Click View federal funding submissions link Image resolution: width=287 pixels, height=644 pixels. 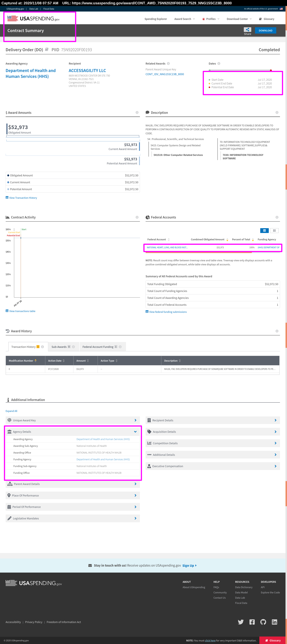pyautogui.click(x=166, y=312)
